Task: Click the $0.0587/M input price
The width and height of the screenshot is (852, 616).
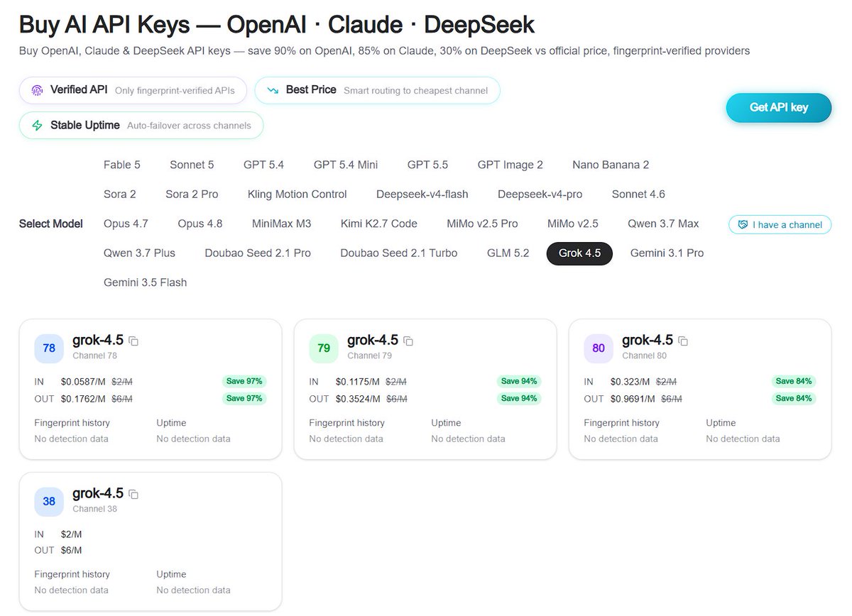Action: [x=83, y=382]
